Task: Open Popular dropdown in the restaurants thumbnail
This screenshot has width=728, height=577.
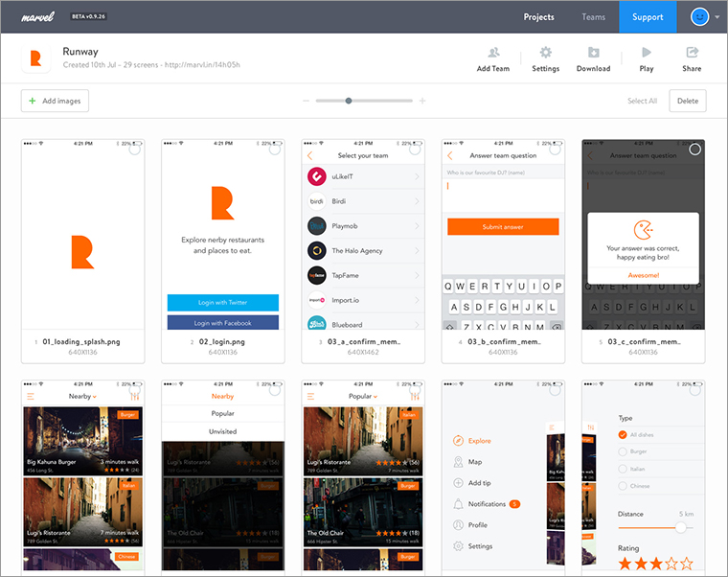Action: click(363, 396)
